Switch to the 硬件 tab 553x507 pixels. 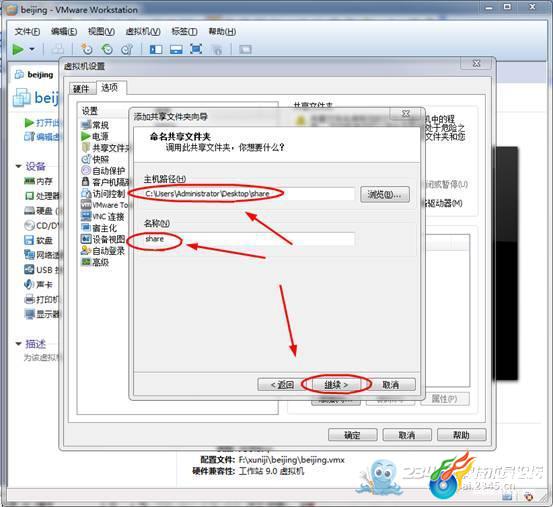82,88
